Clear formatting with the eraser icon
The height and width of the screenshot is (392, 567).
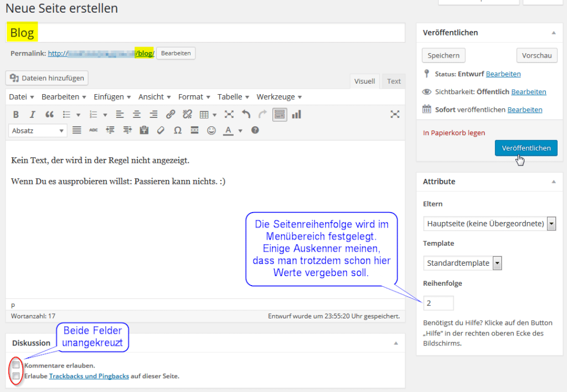[161, 131]
